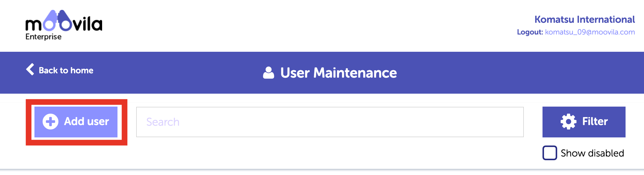Toggle the Show disabled checkbox
The height and width of the screenshot is (175, 644).
pyautogui.click(x=550, y=153)
